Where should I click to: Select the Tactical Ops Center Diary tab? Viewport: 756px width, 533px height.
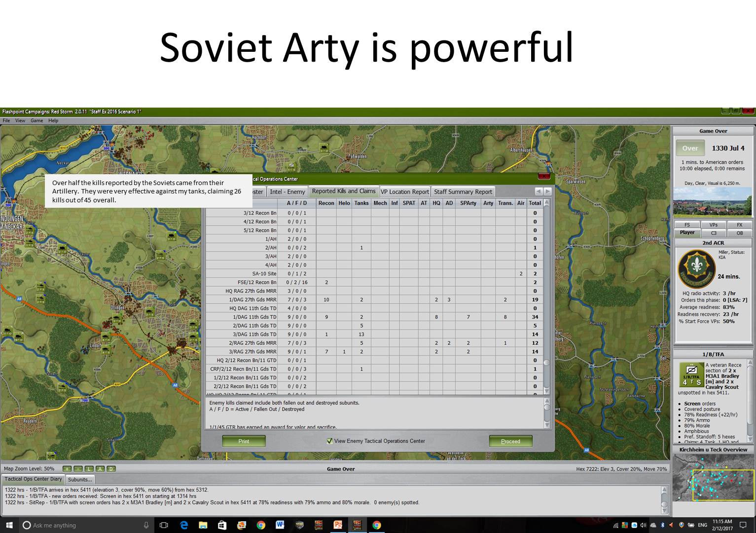tap(34, 479)
